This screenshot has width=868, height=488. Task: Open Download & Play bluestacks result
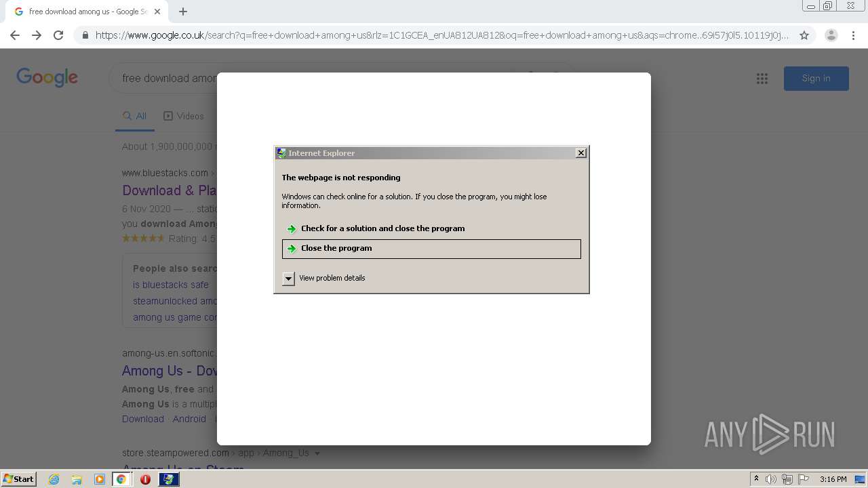click(x=170, y=190)
